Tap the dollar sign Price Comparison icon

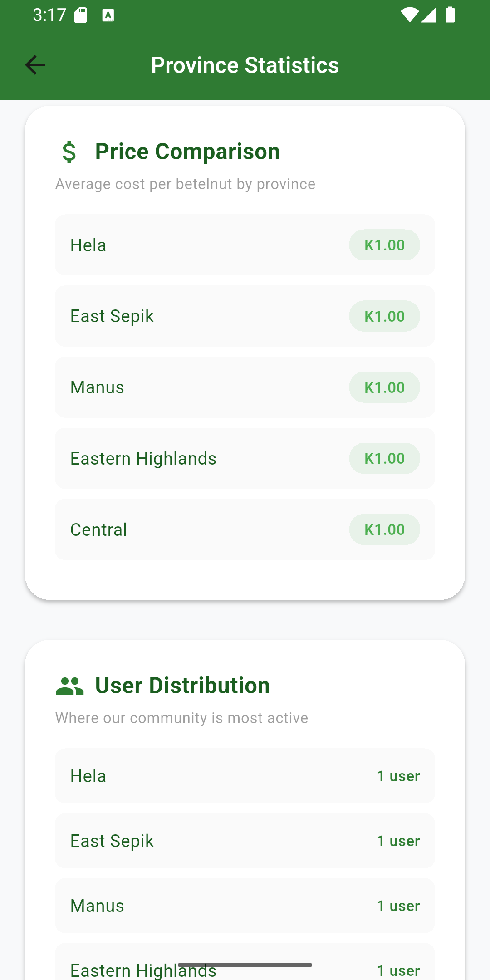tap(69, 152)
